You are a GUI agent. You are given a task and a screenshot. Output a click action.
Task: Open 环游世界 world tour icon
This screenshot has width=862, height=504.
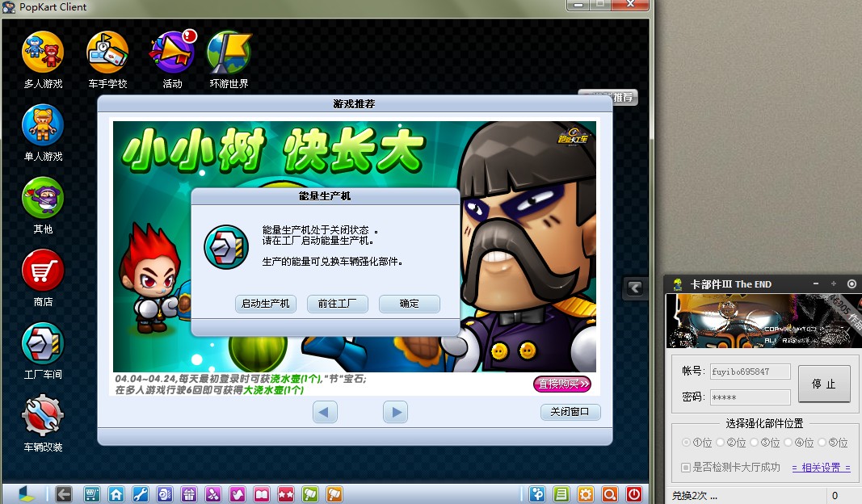click(229, 52)
